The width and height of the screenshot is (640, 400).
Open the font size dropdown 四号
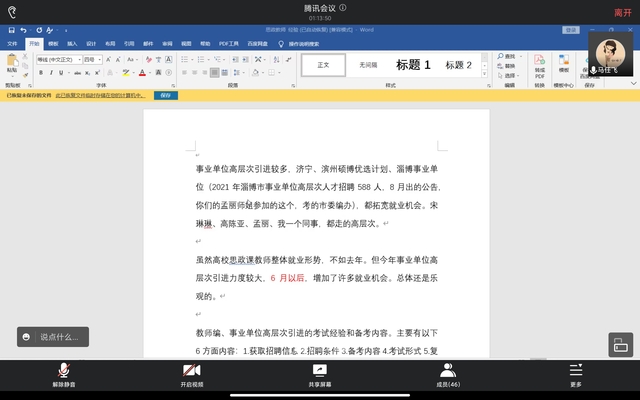tap(90, 60)
